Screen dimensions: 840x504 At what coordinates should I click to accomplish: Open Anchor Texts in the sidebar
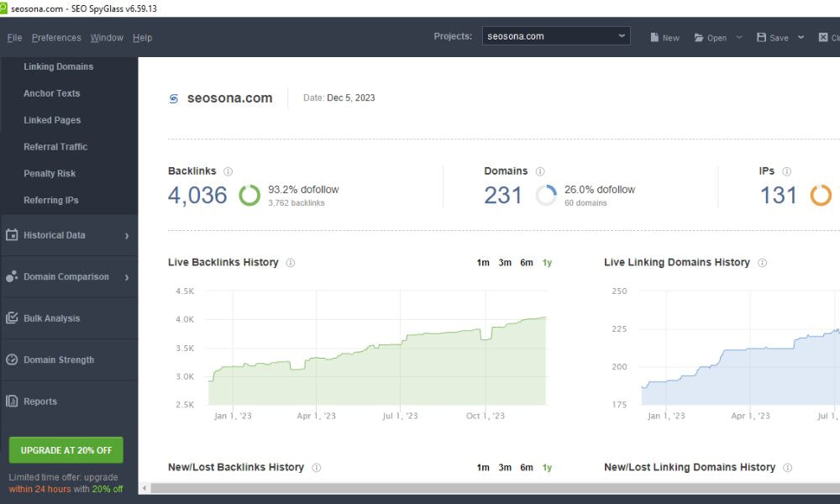(51, 93)
